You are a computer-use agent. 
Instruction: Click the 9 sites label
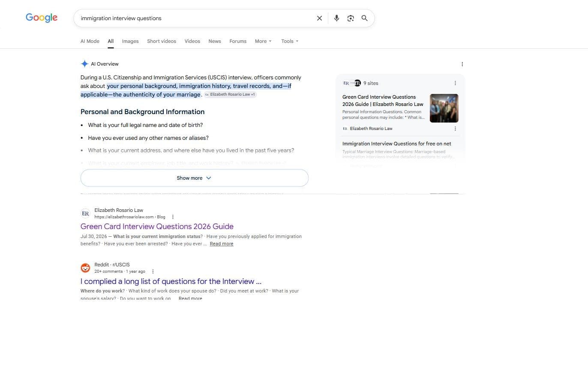pos(371,83)
